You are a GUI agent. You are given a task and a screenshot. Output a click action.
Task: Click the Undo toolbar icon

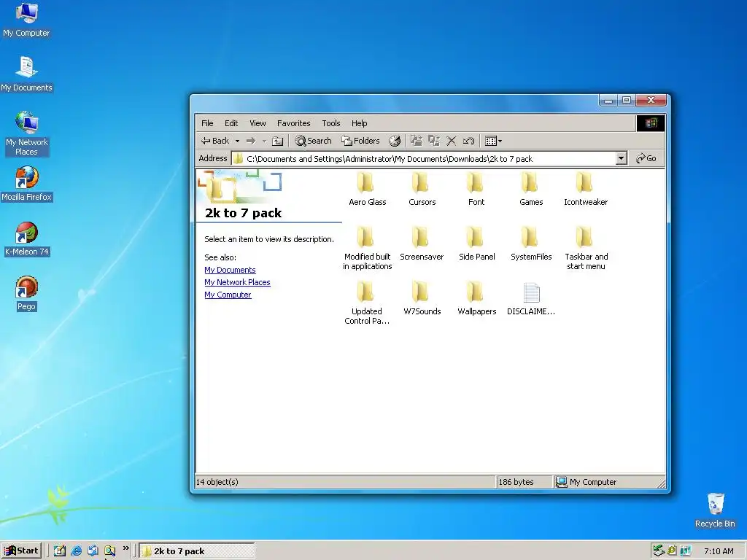click(x=468, y=141)
